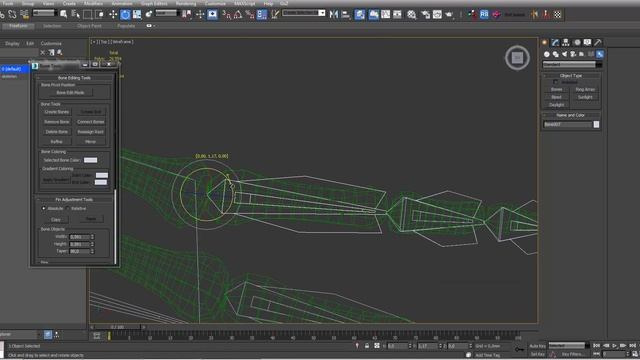Open the Curve Editor from toolbar
The height and width of the screenshot is (360, 640).
385,15
